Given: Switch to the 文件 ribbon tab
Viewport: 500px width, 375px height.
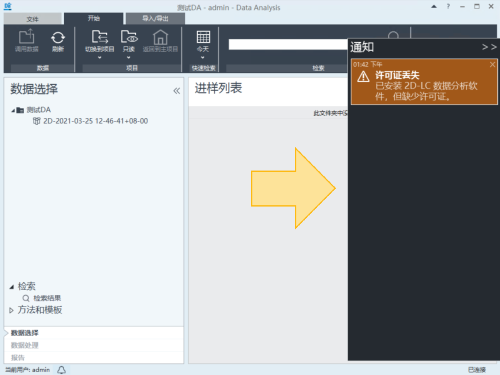Looking at the screenshot, I should (33, 19).
